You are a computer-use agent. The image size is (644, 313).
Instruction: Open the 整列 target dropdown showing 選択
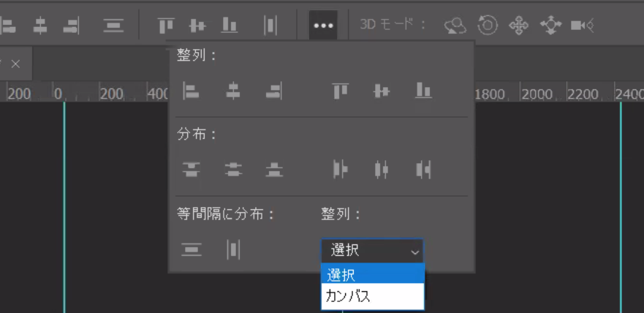click(372, 250)
